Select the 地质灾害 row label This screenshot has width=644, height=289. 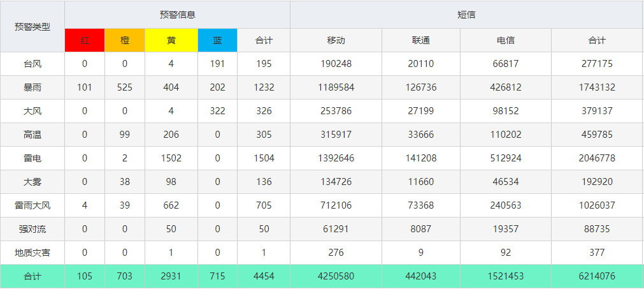click(32, 253)
